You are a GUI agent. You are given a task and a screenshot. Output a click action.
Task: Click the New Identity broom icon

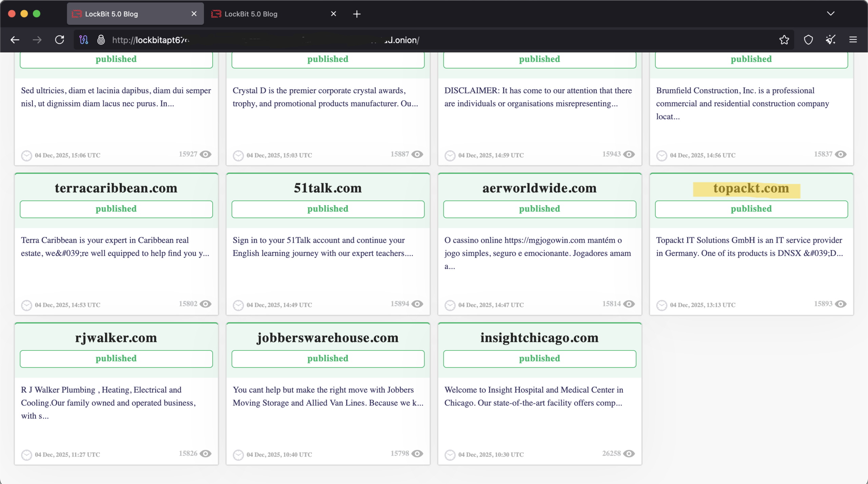pyautogui.click(x=830, y=40)
